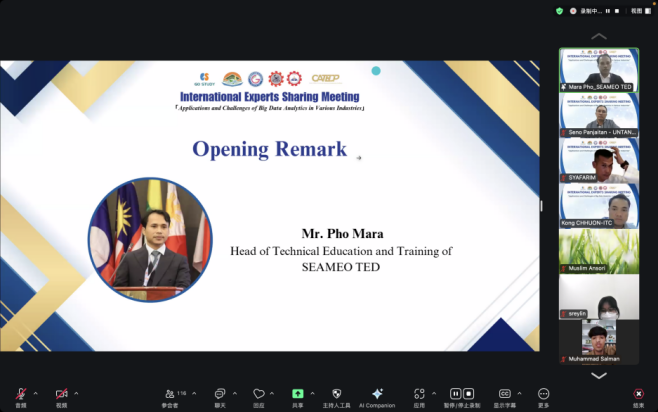Viewport: 658px width, 412px height.
Task: Open the apps menu icon
Action: 418,394
